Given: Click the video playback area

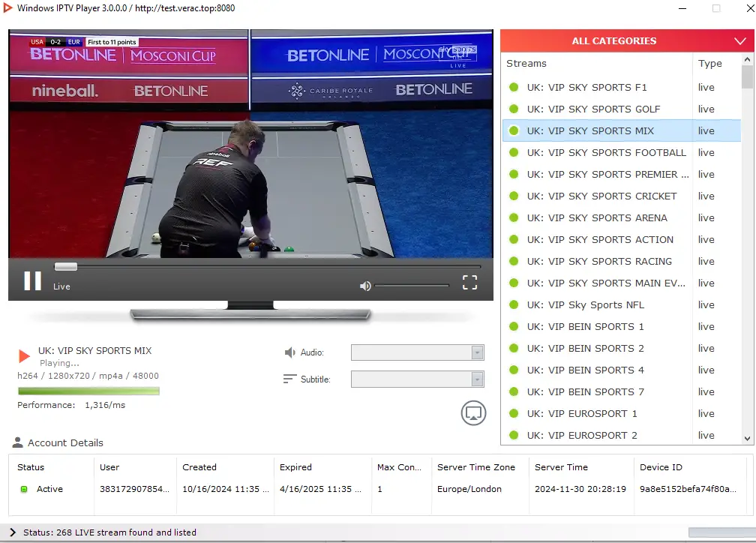Looking at the screenshot, I should [250, 144].
